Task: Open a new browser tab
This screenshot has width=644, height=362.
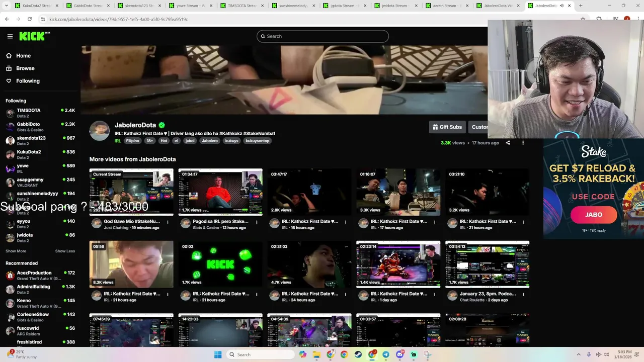Action: [581, 6]
